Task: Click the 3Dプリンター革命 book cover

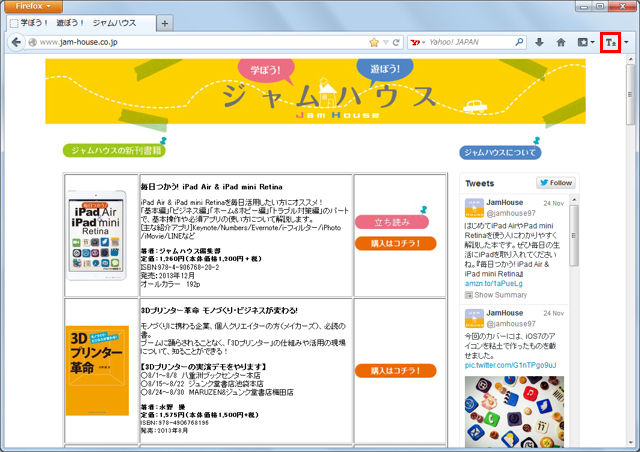Action: [x=97, y=371]
